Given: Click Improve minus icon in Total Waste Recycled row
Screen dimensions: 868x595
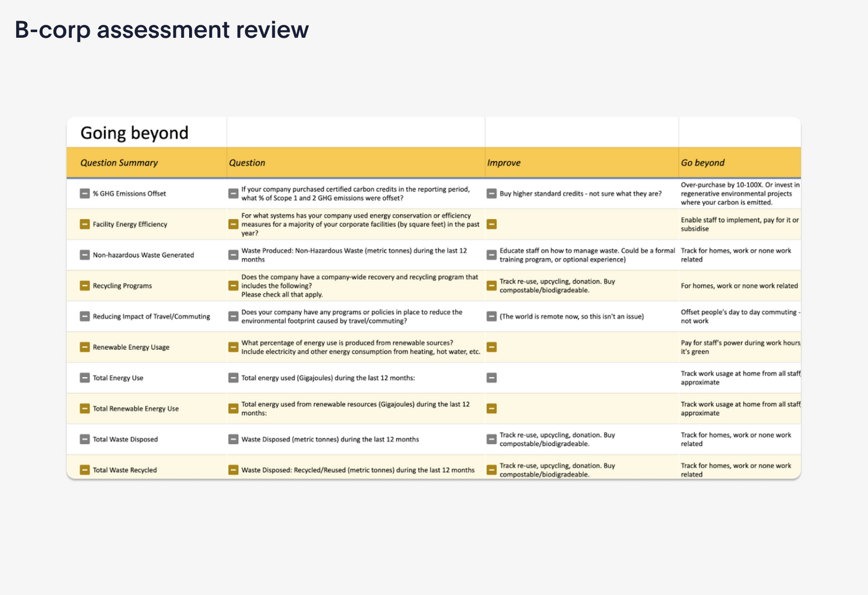Looking at the screenshot, I should tap(492, 470).
